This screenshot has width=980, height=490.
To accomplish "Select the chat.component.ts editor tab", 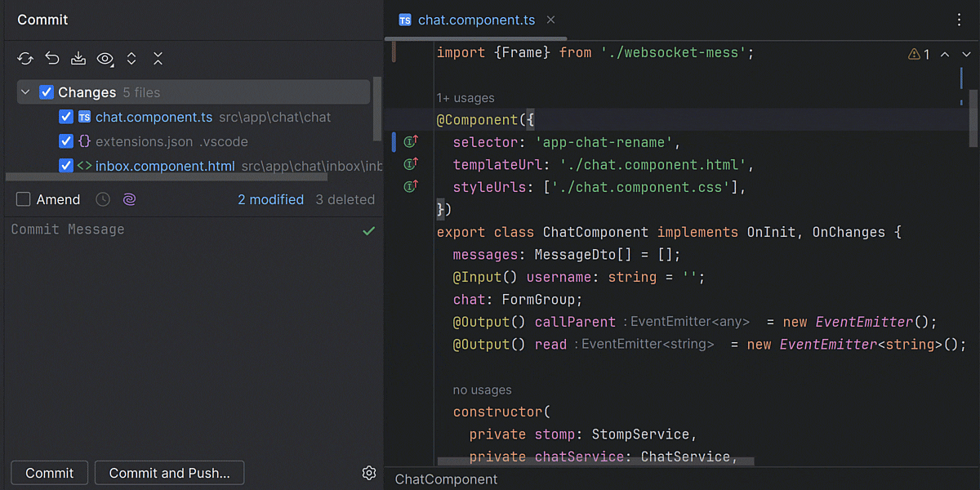I will [x=475, y=20].
